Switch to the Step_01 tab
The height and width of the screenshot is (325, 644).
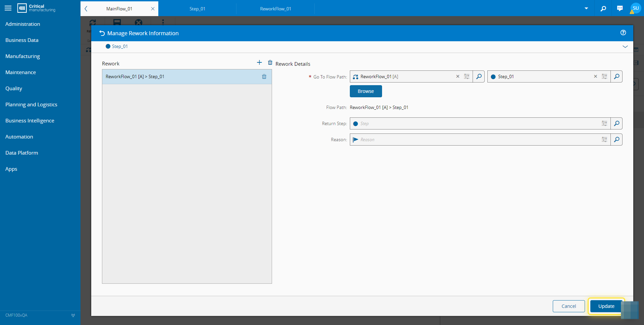(197, 9)
